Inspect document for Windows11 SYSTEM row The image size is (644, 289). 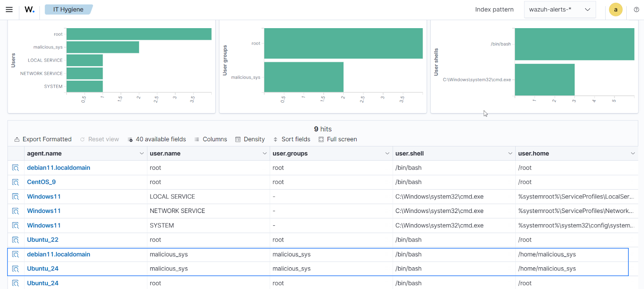coord(16,225)
